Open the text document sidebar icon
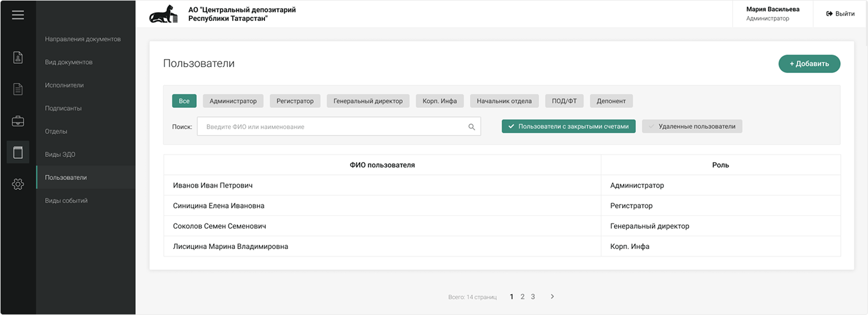 click(18, 89)
